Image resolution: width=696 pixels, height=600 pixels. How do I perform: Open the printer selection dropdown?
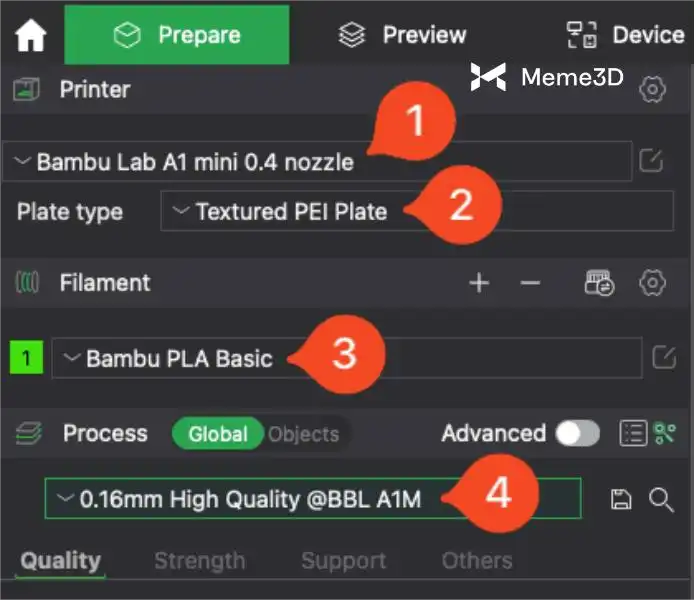click(x=200, y=162)
